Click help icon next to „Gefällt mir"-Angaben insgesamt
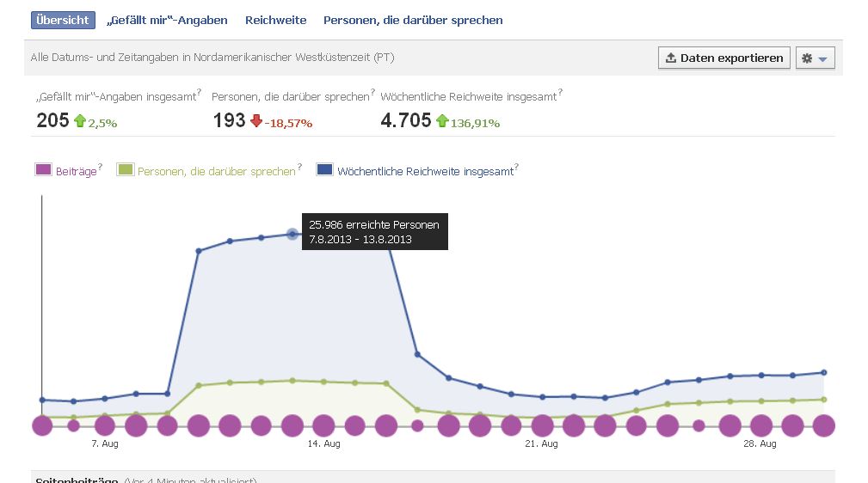The image size is (868, 483). click(x=199, y=91)
